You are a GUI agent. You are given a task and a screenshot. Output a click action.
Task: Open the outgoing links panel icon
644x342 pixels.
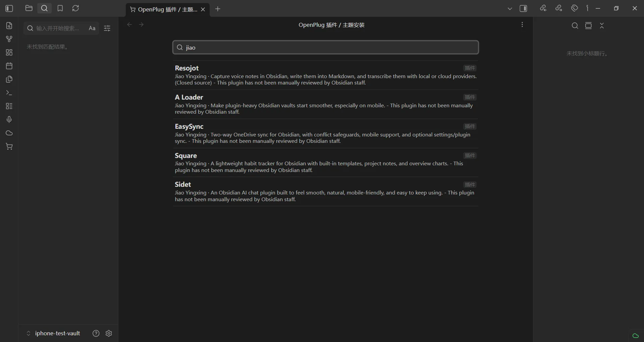[x=558, y=8]
